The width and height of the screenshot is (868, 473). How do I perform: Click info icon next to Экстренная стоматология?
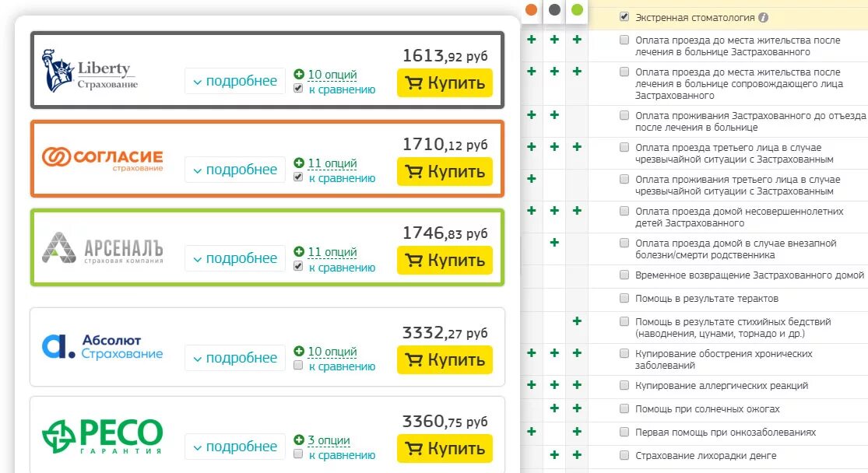(764, 17)
